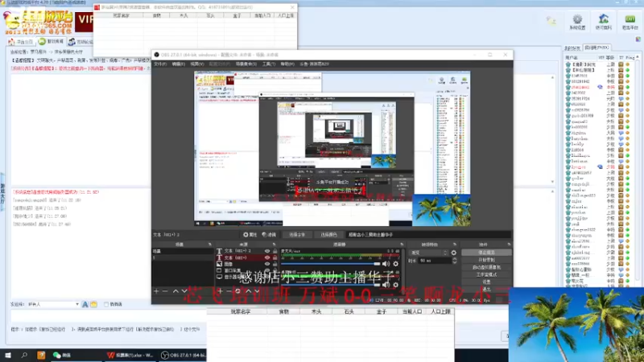Click the 选择字体 button in OBS
Viewport: 644px width, 362px height.
297,235
